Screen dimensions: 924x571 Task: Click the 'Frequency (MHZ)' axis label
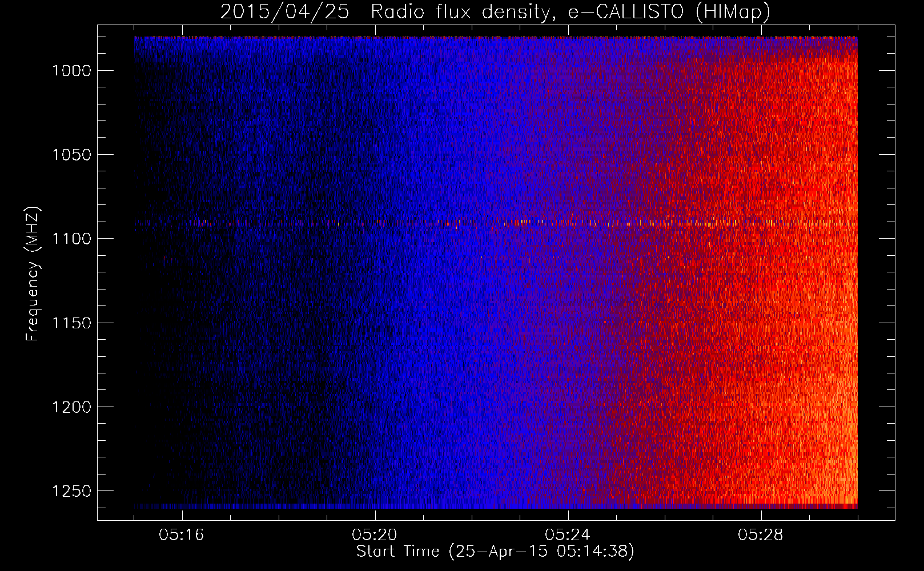[33, 274]
